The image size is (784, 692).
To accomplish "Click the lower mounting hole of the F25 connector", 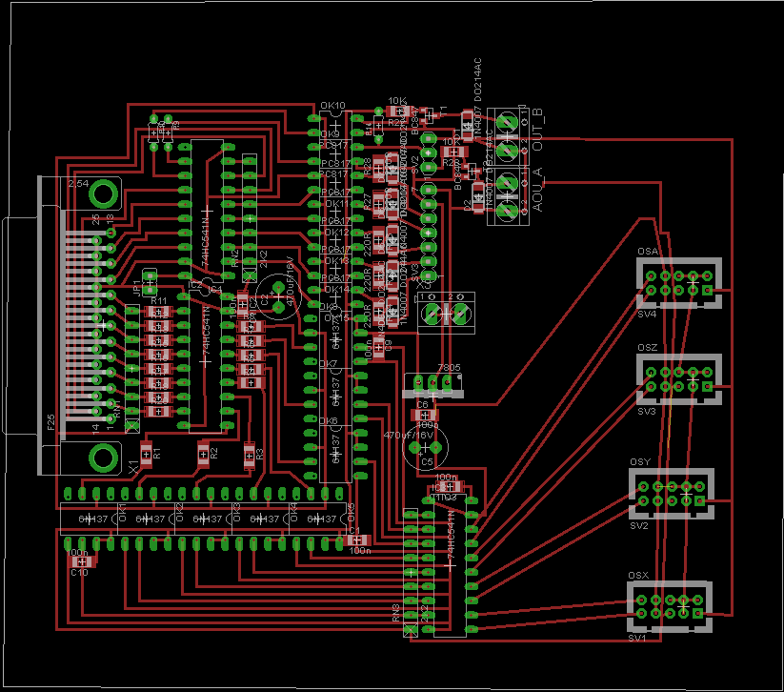I will coord(101,458).
